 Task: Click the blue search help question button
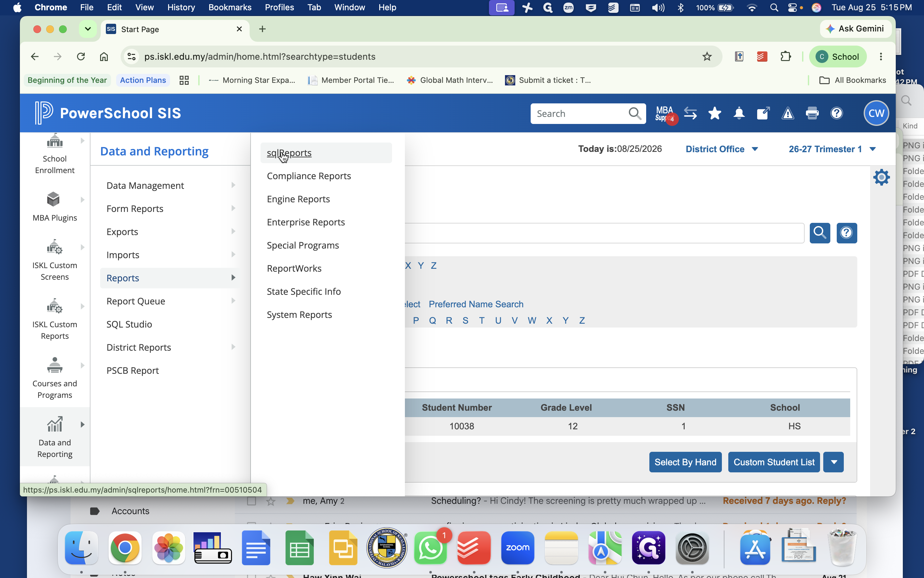pyautogui.click(x=846, y=233)
